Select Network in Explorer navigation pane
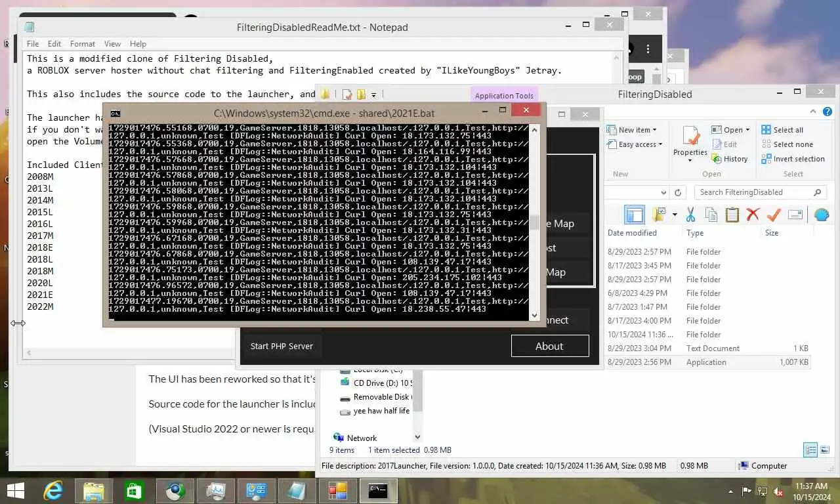This screenshot has width=840, height=504. point(362,438)
